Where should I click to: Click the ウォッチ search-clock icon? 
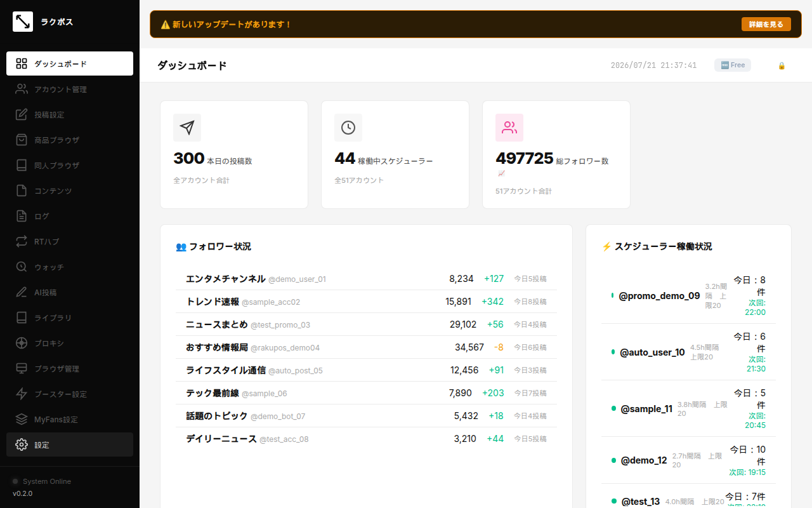(x=22, y=267)
